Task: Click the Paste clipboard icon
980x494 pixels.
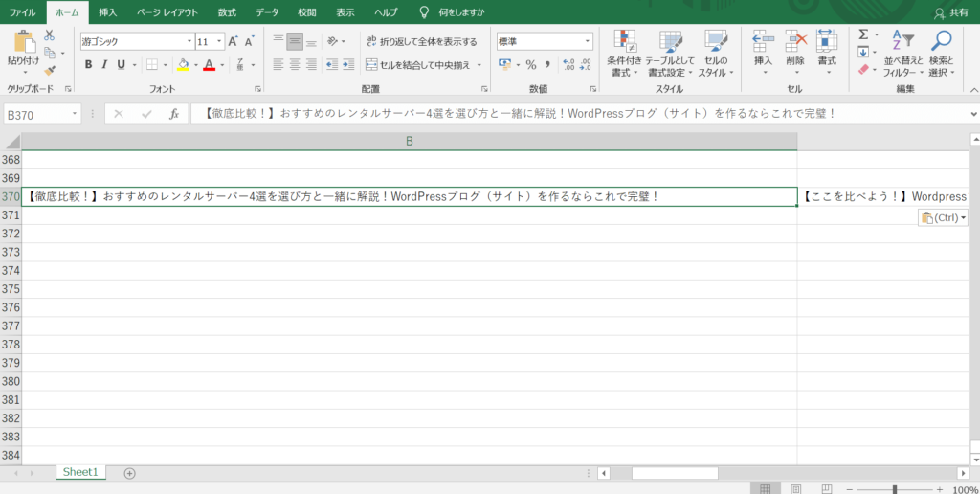Action: coord(24,42)
